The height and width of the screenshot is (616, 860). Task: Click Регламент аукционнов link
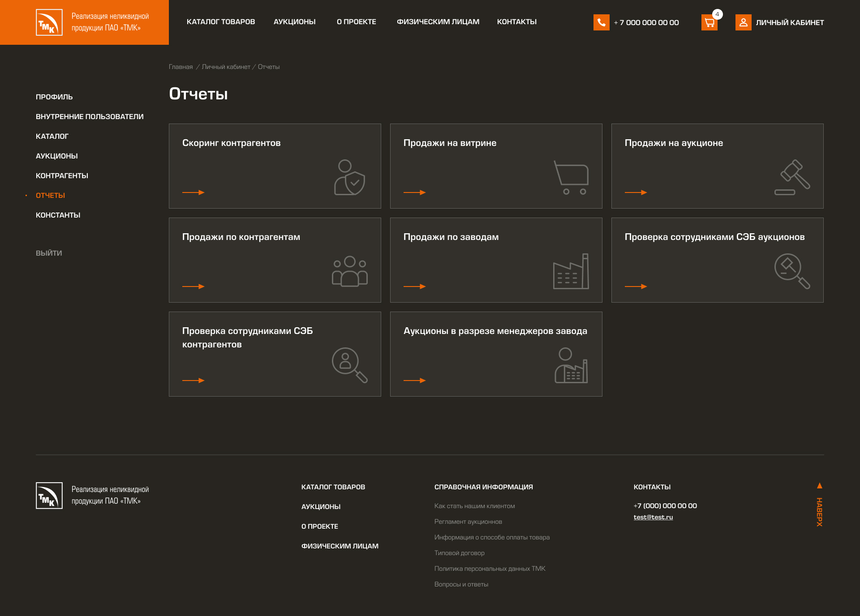tap(469, 522)
